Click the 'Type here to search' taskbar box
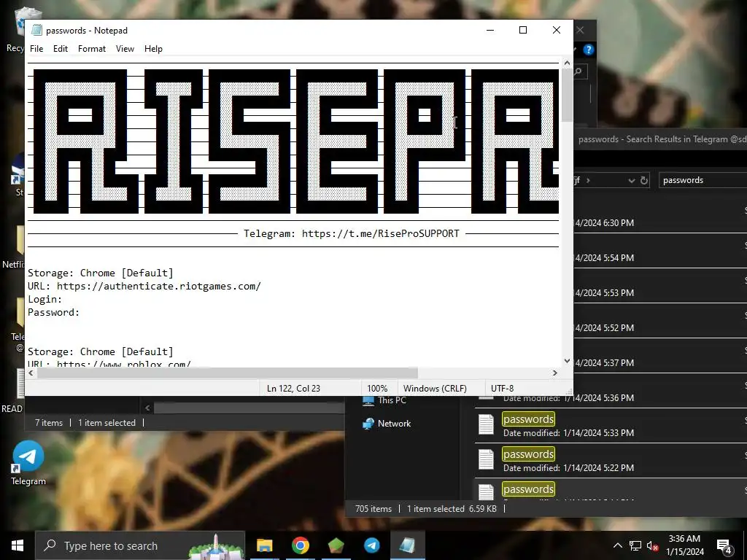 pos(140,545)
